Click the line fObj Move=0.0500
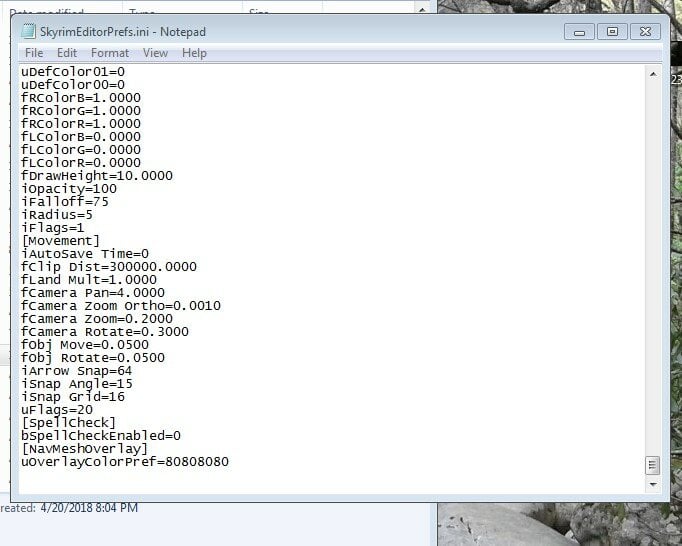This screenshot has width=682, height=546. 85,345
